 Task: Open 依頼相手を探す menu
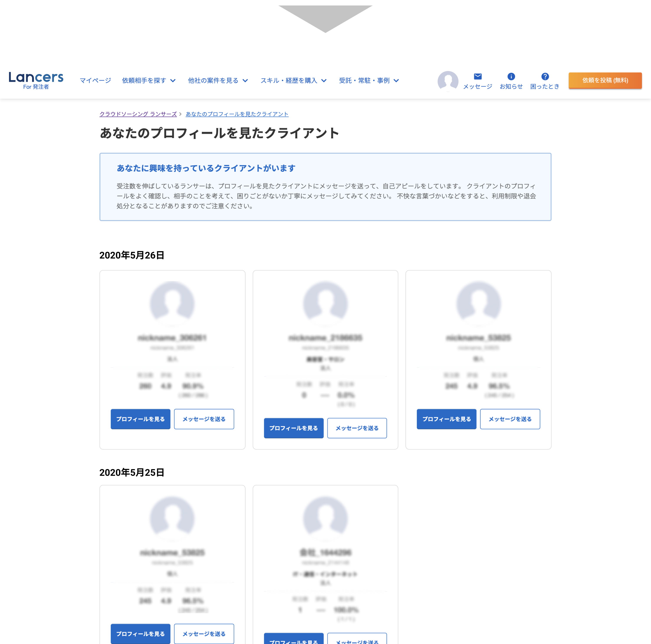pos(144,81)
